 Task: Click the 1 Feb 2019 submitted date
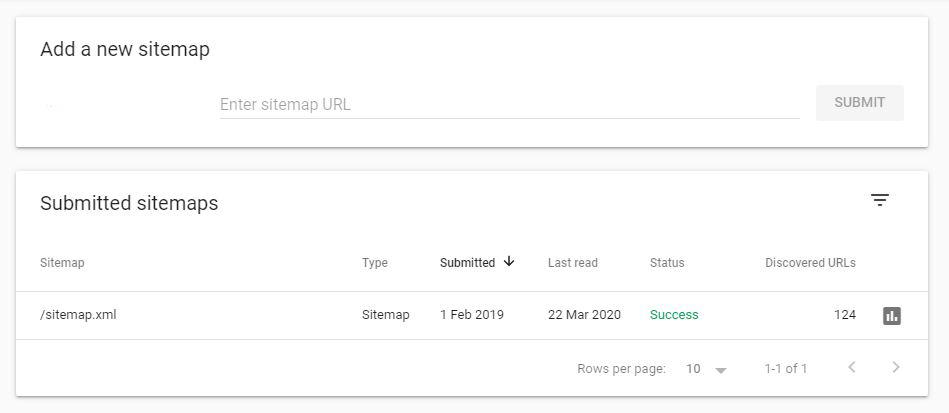point(472,315)
